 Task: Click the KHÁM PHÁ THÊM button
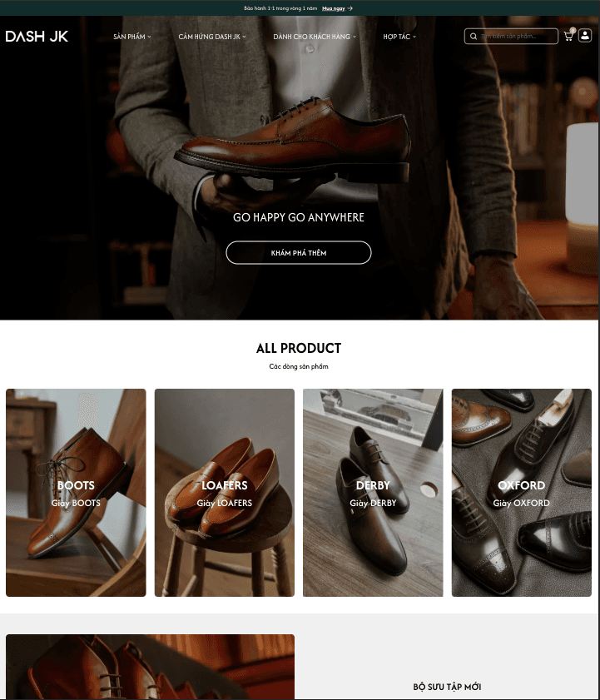tap(299, 253)
